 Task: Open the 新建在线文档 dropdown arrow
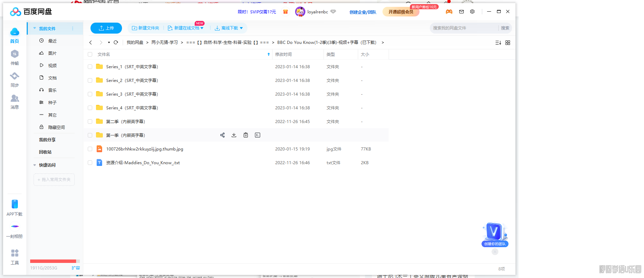click(x=202, y=28)
